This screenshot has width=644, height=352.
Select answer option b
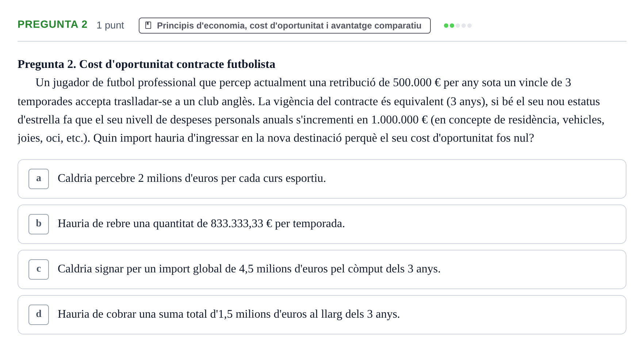322,224
